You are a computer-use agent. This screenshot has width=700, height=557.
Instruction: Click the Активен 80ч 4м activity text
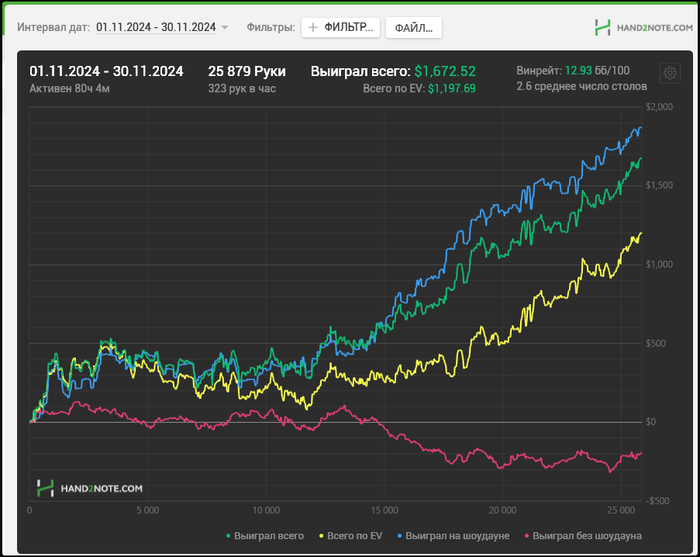(69, 88)
